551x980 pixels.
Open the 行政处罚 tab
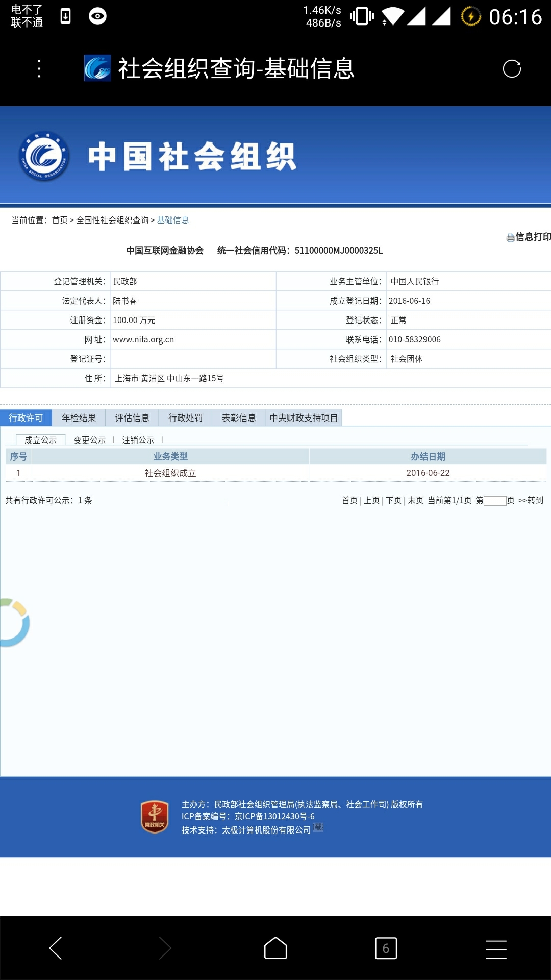[186, 418]
